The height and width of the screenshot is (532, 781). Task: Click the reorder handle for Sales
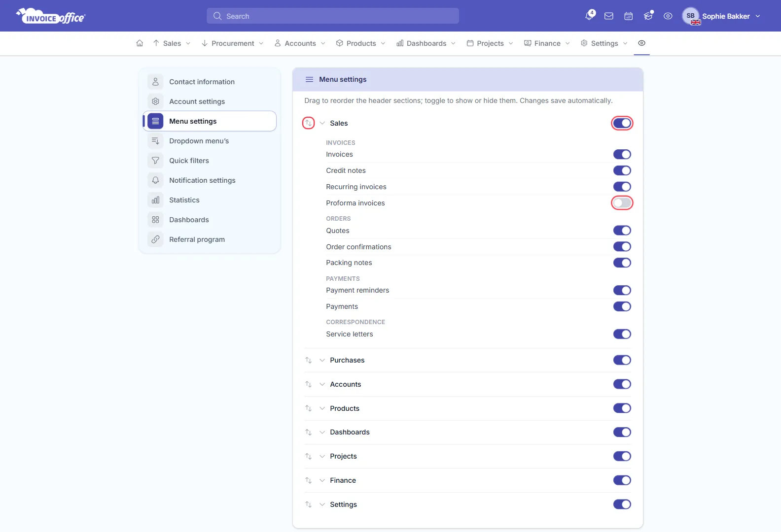[x=308, y=123]
